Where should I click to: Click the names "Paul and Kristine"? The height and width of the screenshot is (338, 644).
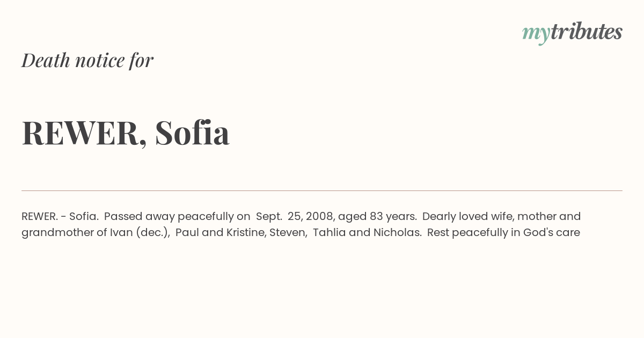pos(220,232)
